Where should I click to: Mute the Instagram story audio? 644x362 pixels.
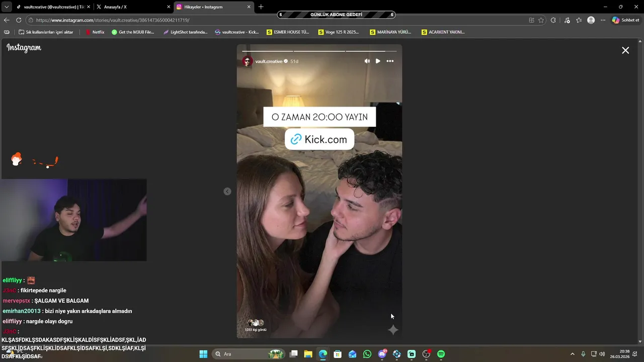(367, 61)
